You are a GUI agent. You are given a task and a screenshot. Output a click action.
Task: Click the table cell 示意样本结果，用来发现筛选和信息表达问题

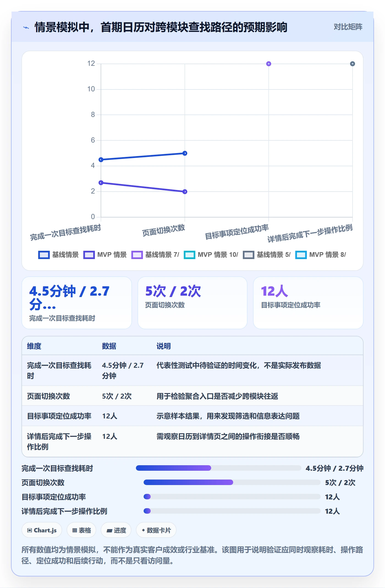[x=228, y=416]
